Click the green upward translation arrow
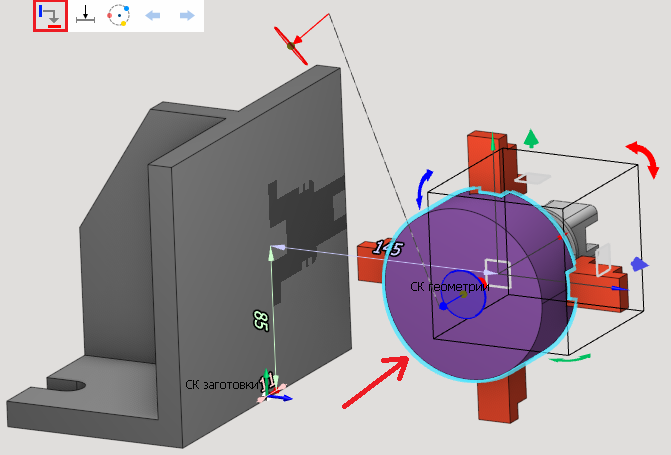This screenshot has height=455, width=671. 532,137
